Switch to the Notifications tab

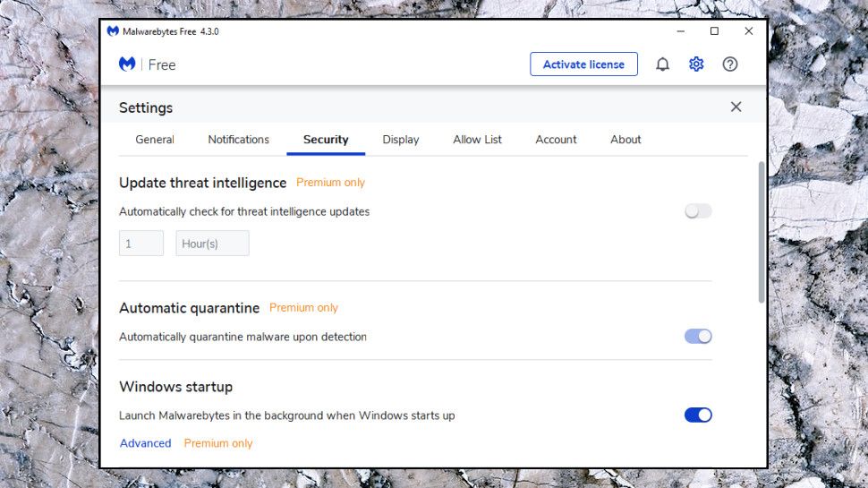[x=238, y=140]
